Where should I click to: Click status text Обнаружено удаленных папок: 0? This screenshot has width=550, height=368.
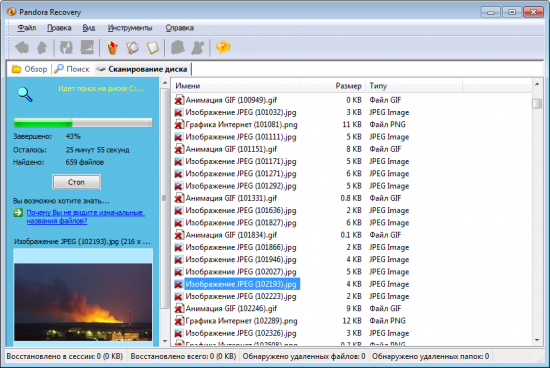coord(430,356)
